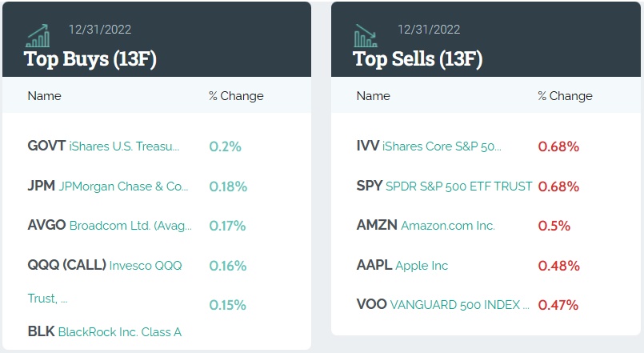Select the SPY SPDR S&P 500 ETF Trust
Screen dimensions: 644x353
pos(444,187)
